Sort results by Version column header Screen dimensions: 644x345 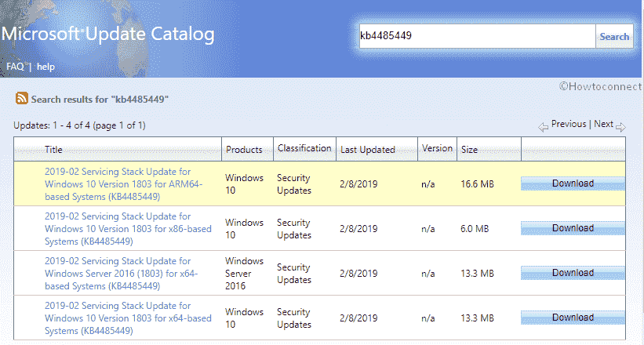click(437, 148)
